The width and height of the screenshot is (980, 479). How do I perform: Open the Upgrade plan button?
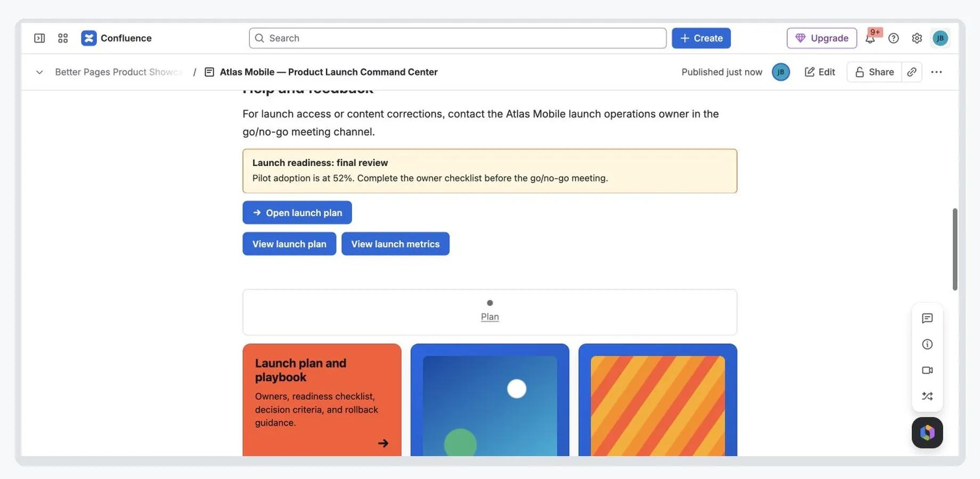coord(822,38)
